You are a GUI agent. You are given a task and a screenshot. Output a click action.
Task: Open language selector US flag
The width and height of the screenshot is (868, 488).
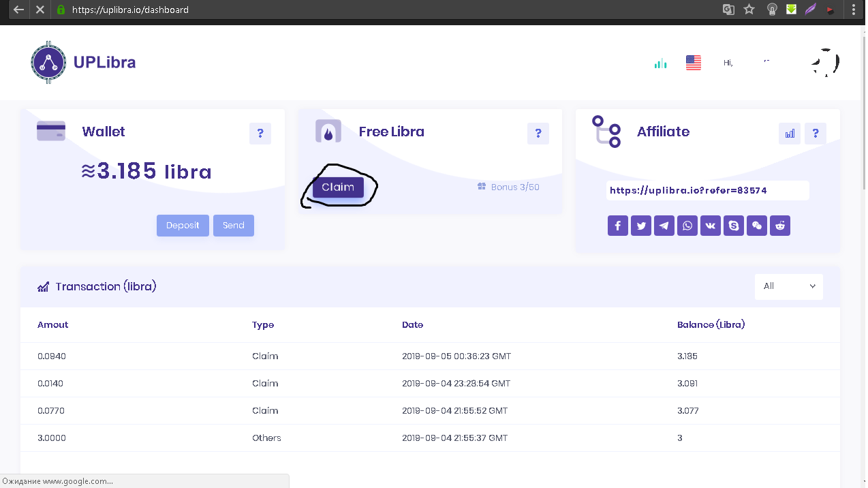coord(694,63)
